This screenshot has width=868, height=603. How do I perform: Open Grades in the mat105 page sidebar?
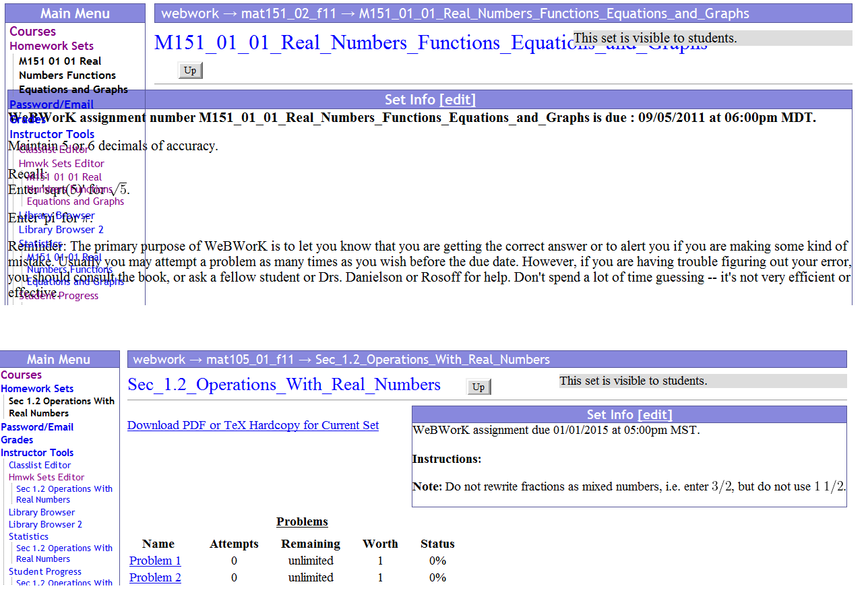[x=17, y=439]
